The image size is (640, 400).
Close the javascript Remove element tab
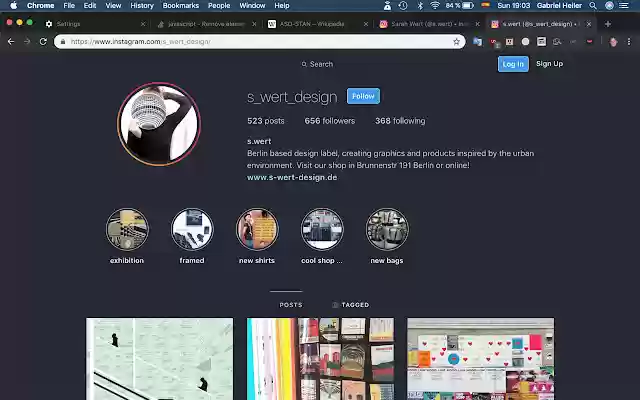click(254, 24)
